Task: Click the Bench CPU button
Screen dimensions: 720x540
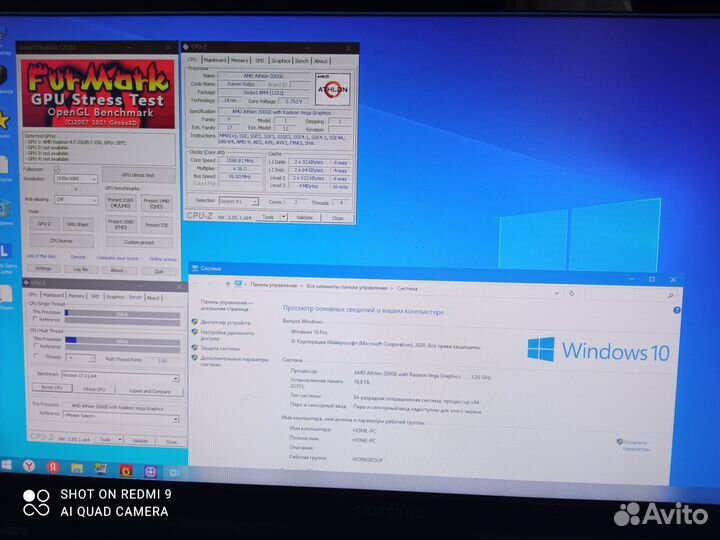Action: pos(52,388)
